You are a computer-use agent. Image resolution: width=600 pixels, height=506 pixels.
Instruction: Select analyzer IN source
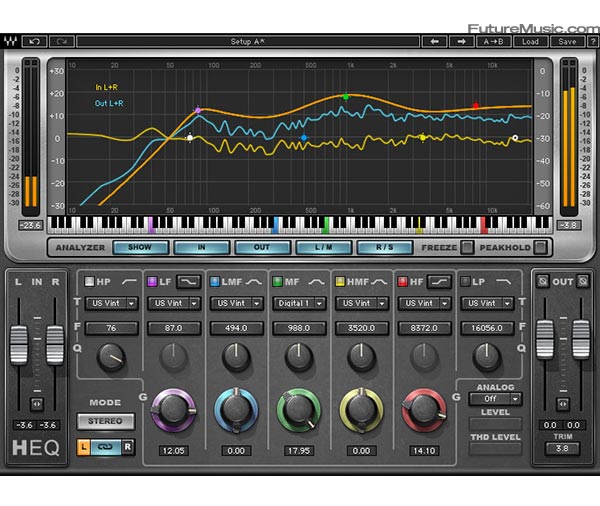[x=202, y=247]
